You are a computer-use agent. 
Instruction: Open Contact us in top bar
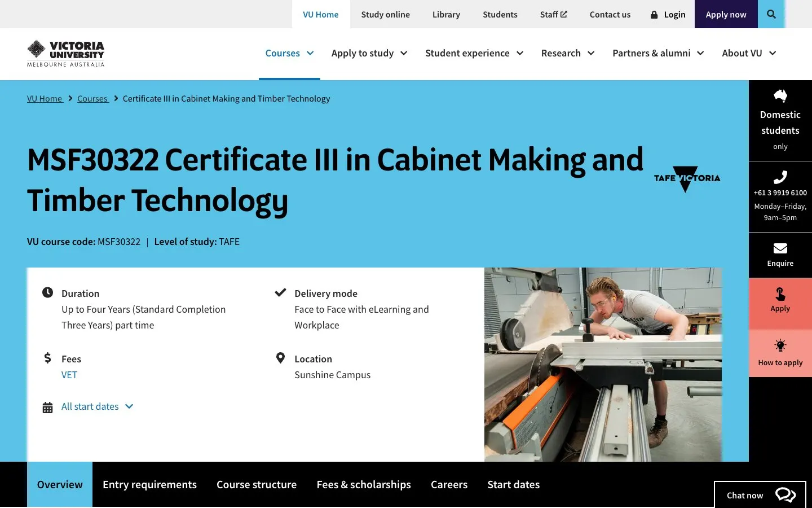click(610, 14)
